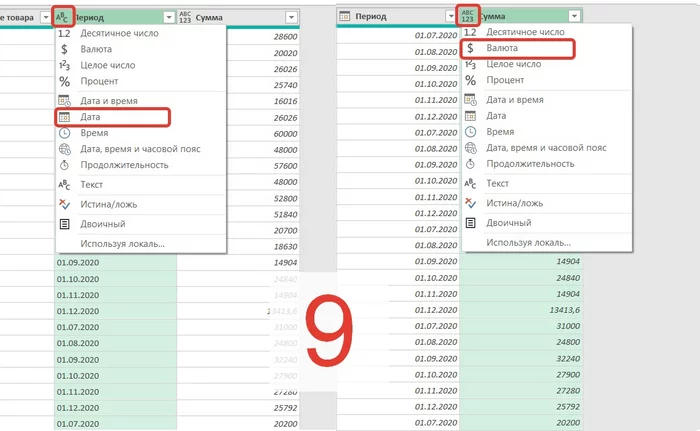Click the Сумма cell with value 60000
Image resolution: width=700 pixels, height=431 pixels.
[x=263, y=134]
